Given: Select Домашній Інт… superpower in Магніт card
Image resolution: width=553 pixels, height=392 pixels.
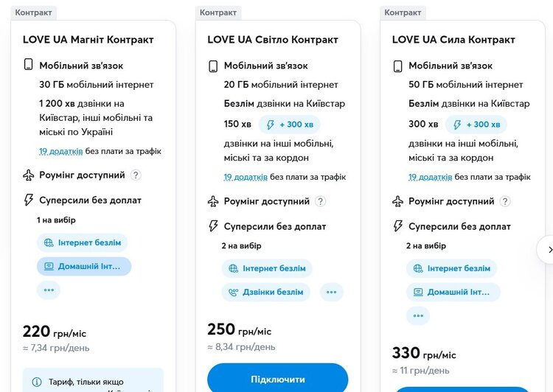Looking at the screenshot, I should coord(84,266).
